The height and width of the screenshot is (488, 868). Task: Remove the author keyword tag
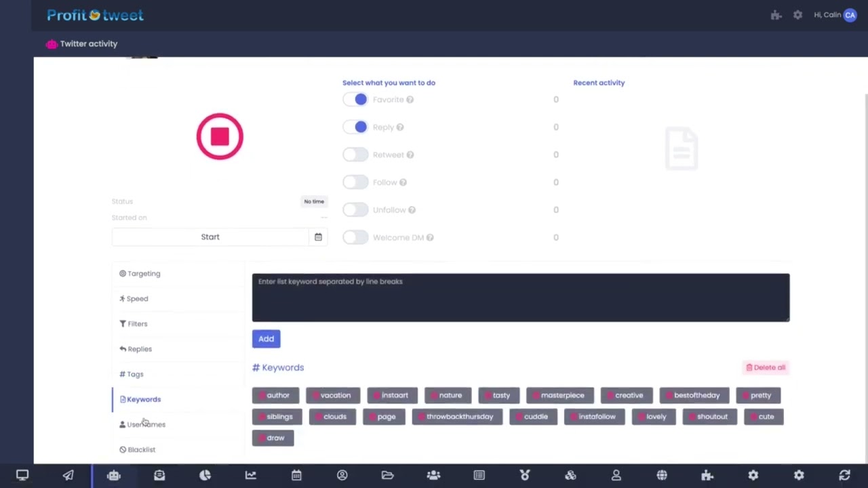(262, 395)
